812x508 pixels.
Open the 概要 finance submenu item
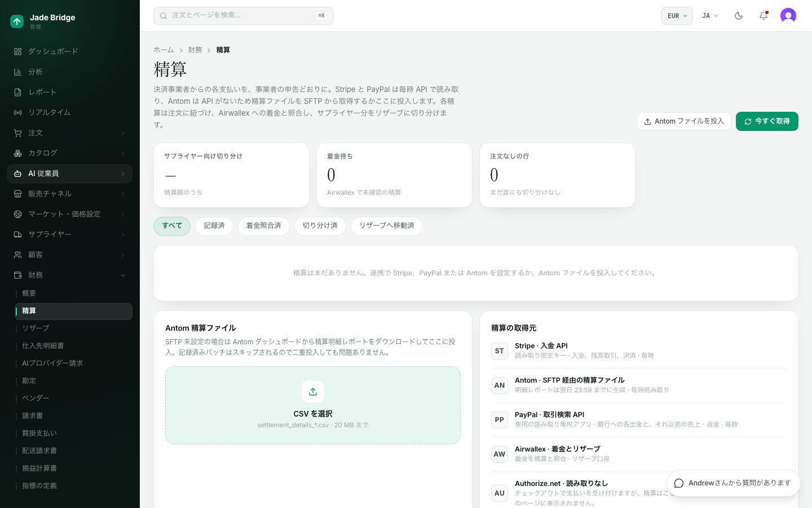pyautogui.click(x=74, y=294)
